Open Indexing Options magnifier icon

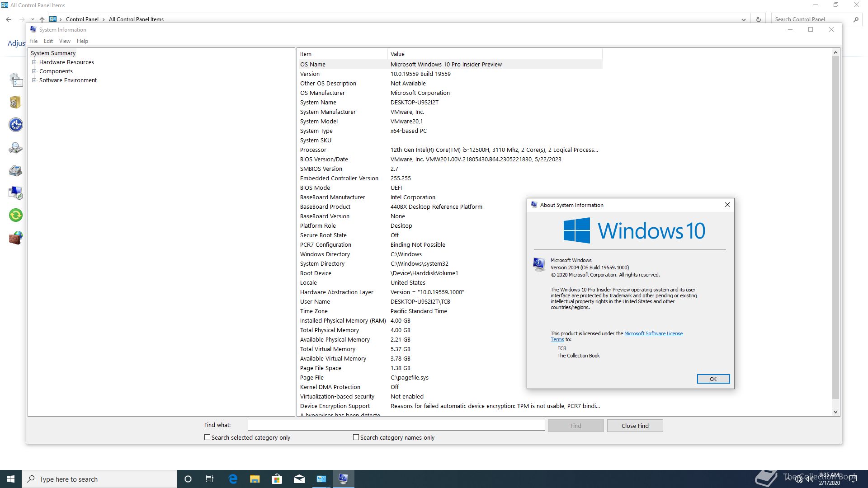pos(16,148)
